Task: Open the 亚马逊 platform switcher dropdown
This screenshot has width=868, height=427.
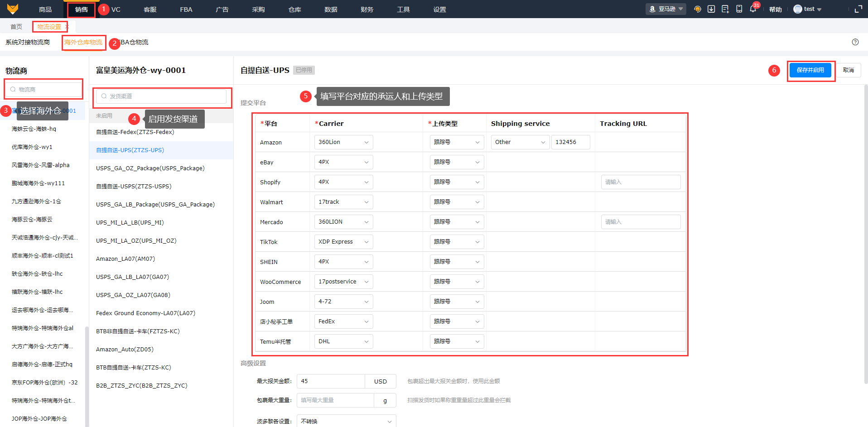Action: [665, 9]
